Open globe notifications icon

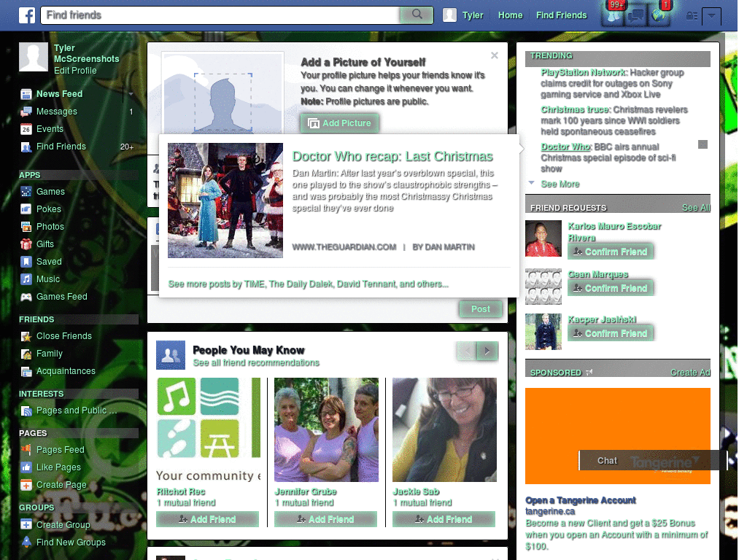[659, 16]
